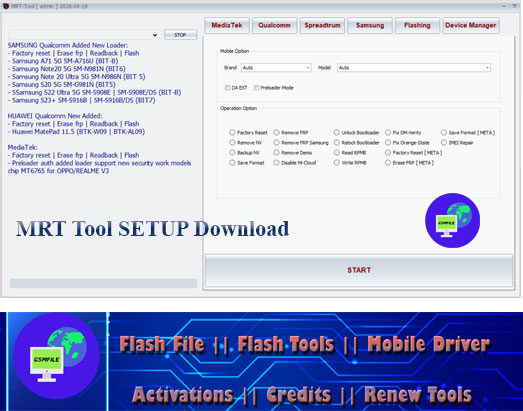Click 'SAMSUNG Qualcomm Added New Loader:' heading
The height and width of the screenshot is (411, 523).
(68, 45)
